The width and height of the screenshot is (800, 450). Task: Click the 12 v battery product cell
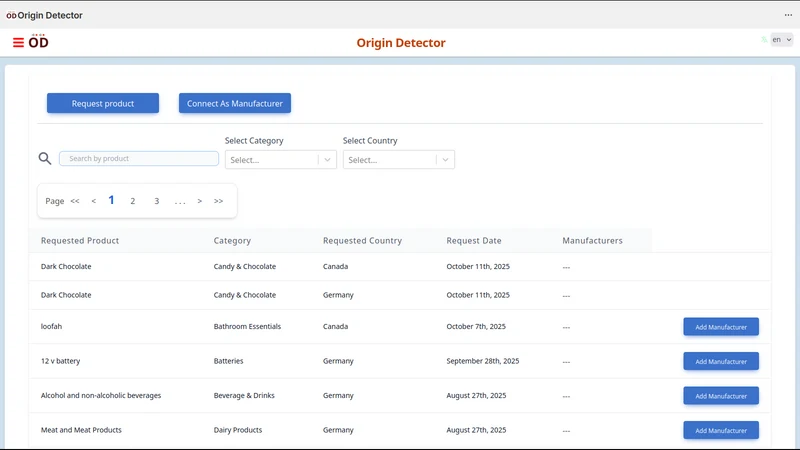pyautogui.click(x=61, y=361)
